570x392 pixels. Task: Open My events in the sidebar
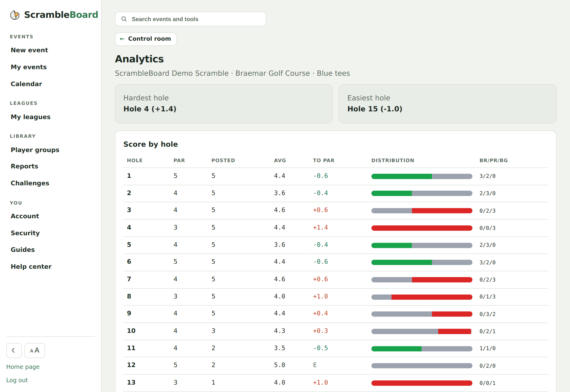(29, 67)
